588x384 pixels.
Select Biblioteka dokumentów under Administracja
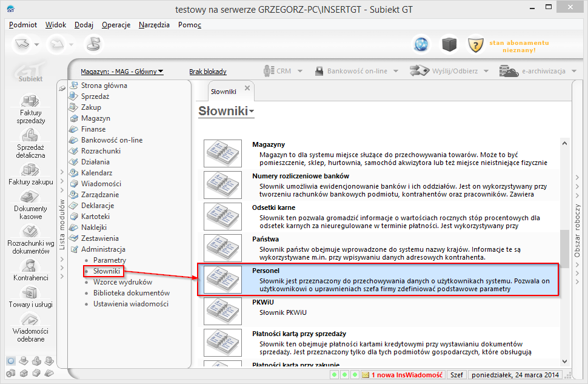click(x=132, y=293)
